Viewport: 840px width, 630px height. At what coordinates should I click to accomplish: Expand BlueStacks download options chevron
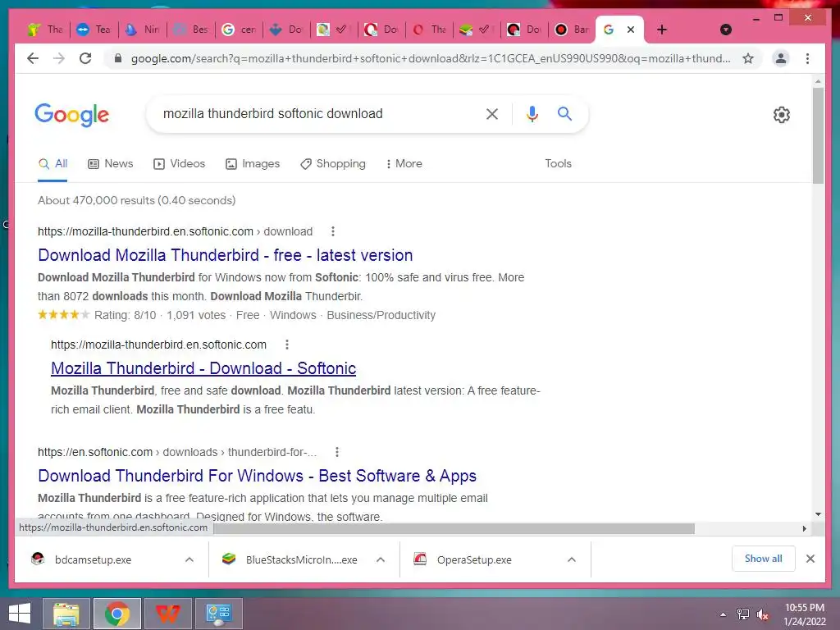(381, 559)
